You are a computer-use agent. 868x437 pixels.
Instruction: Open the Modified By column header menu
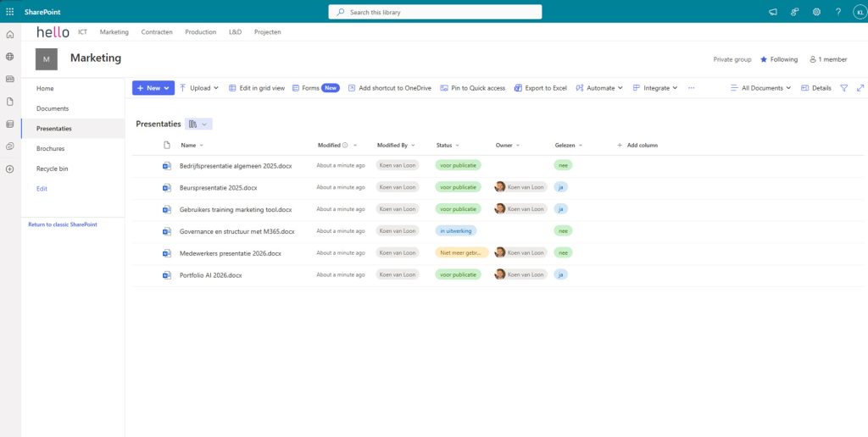396,145
